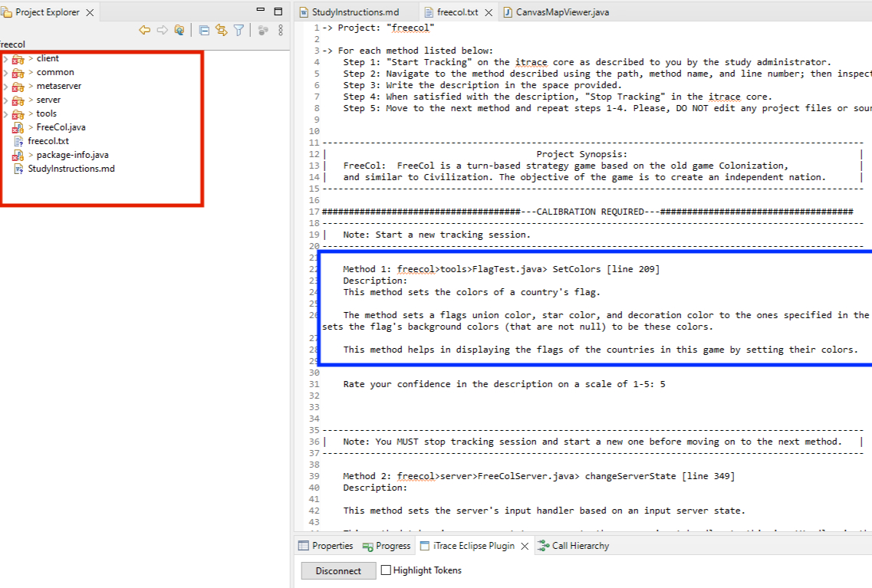Select the common tree item
Image resolution: width=872 pixels, height=588 pixels.
[x=55, y=72]
